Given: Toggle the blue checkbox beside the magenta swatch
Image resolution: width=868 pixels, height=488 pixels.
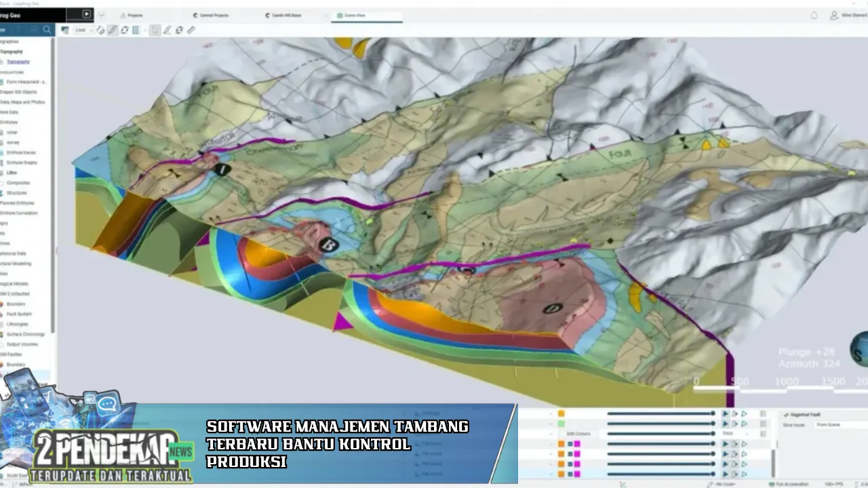Looking at the screenshot, I should (570, 444).
